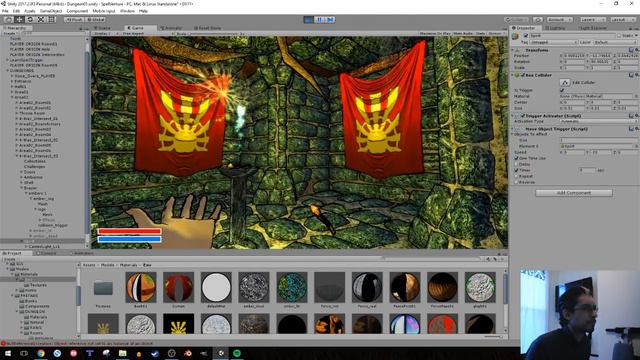The width and height of the screenshot is (640, 360).
Task: Open Box Collider help icon
Action: coord(631,75)
